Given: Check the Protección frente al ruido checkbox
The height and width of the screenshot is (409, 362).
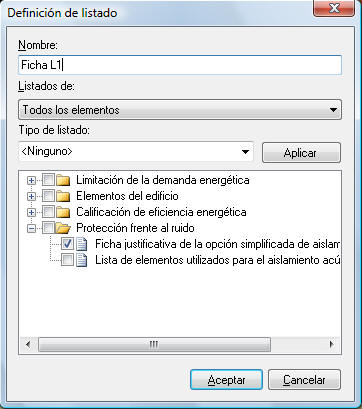Looking at the screenshot, I should point(49,228).
